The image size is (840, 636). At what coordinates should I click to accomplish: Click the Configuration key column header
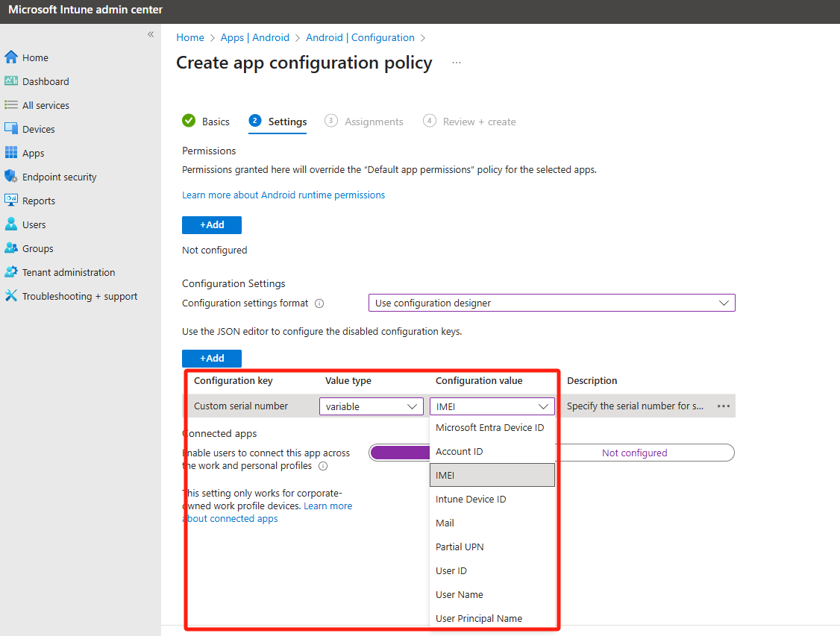[233, 381]
